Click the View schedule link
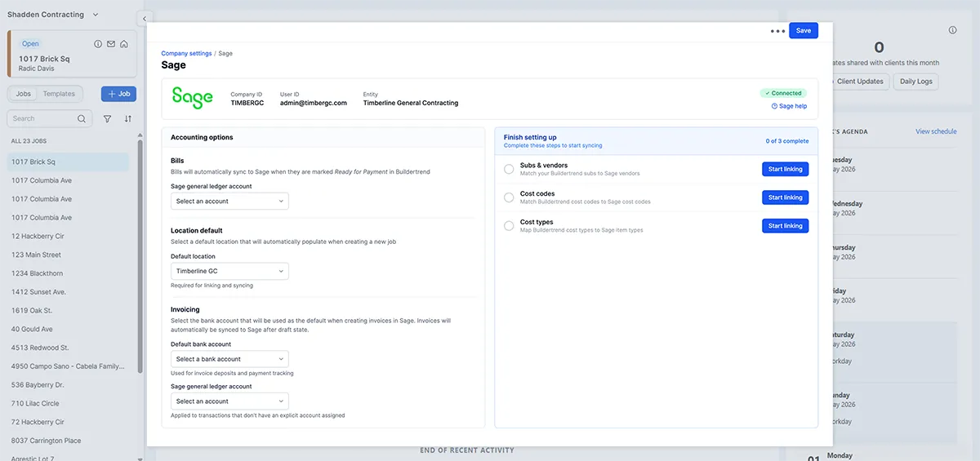Image resolution: width=980 pixels, height=461 pixels. [x=936, y=131]
